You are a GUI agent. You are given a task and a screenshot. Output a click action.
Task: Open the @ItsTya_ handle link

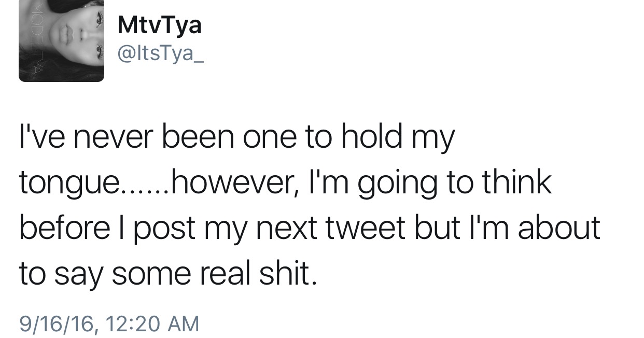[161, 55]
